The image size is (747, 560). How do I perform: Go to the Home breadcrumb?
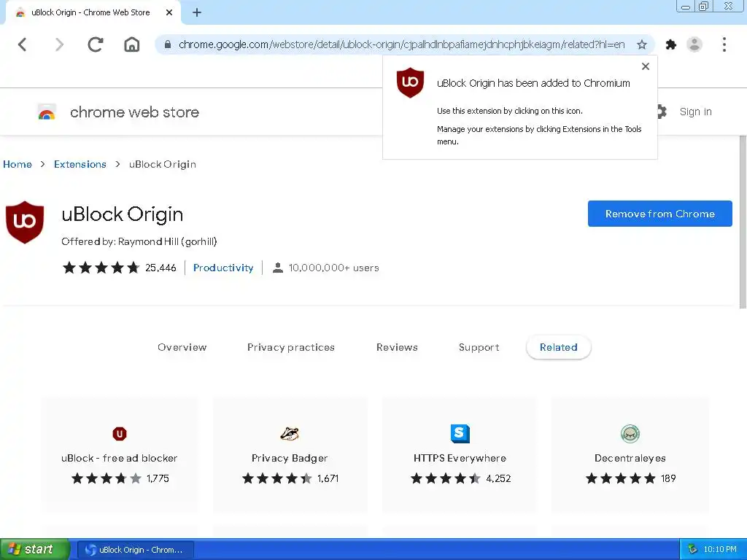pyautogui.click(x=18, y=164)
